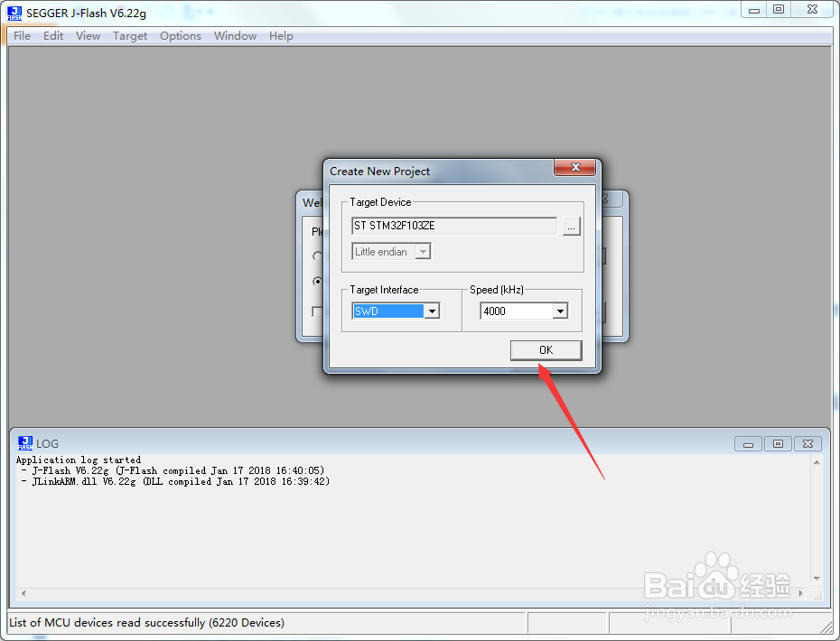The image size is (840, 641).
Task: Click the J-Flash icon in LOG panel title
Action: pos(25,443)
